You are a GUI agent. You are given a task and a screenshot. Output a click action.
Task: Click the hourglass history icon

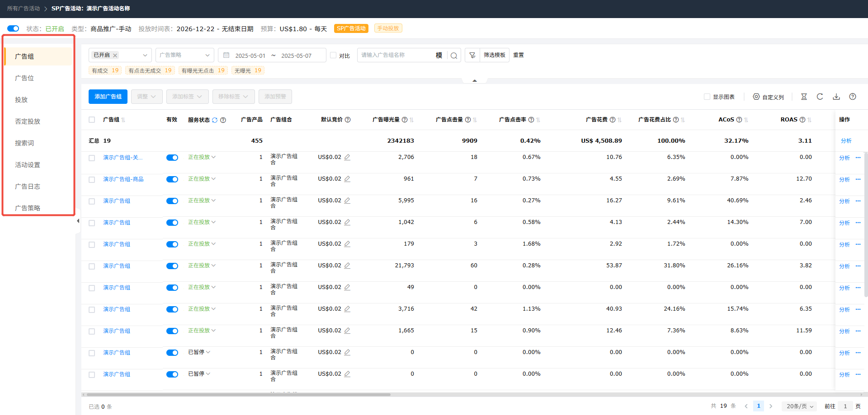coord(804,97)
